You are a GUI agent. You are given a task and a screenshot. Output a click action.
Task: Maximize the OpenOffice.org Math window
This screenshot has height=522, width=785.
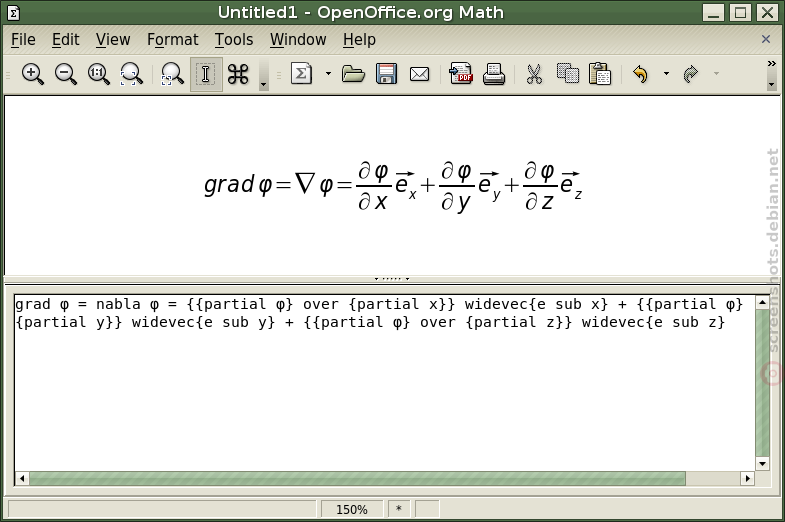[x=740, y=12]
